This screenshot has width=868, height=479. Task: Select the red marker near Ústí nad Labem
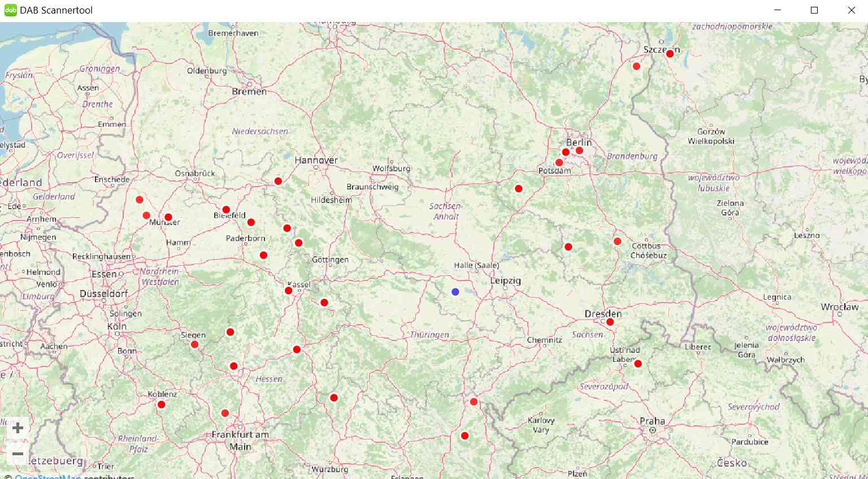[638, 364]
